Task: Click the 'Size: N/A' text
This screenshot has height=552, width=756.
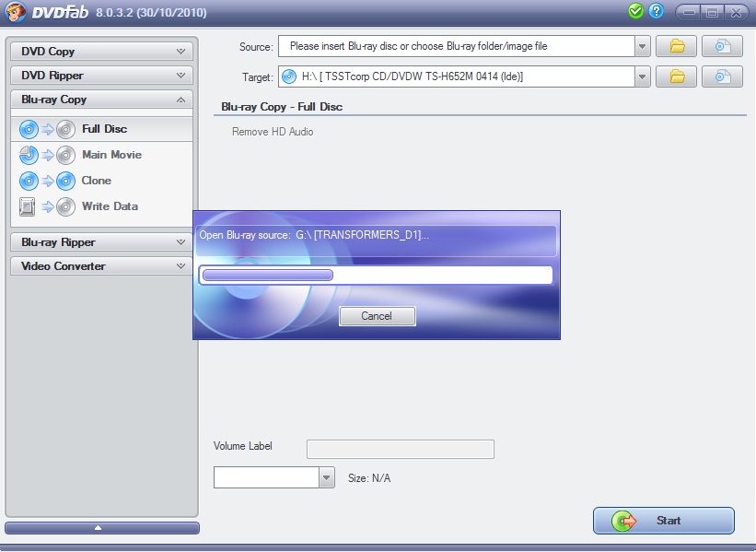Action: (369, 478)
